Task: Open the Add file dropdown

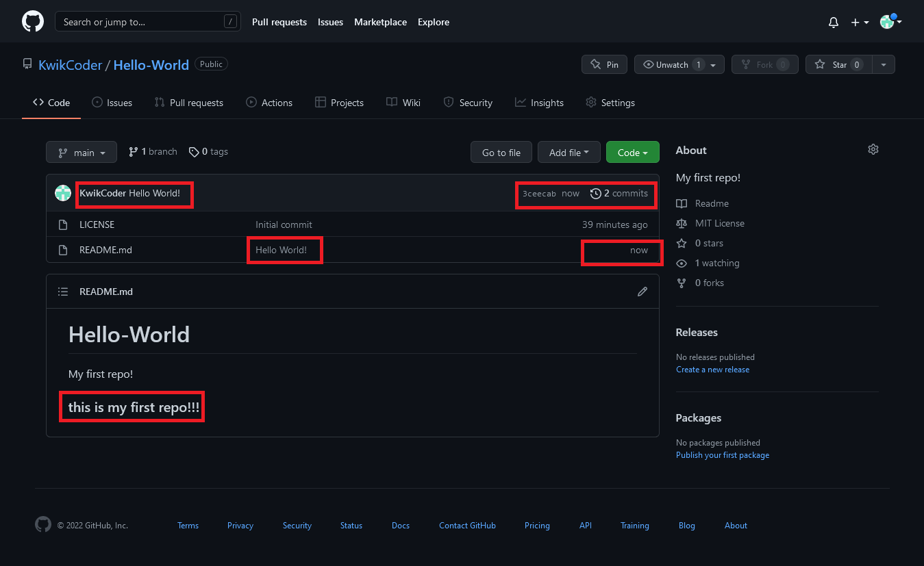Action: [x=569, y=152]
